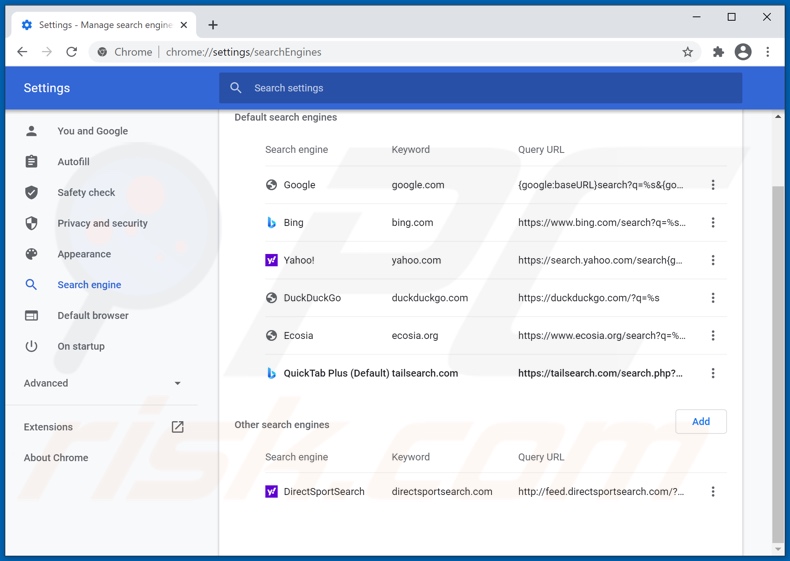
Task: Select the Settings tab
Action: [x=104, y=25]
